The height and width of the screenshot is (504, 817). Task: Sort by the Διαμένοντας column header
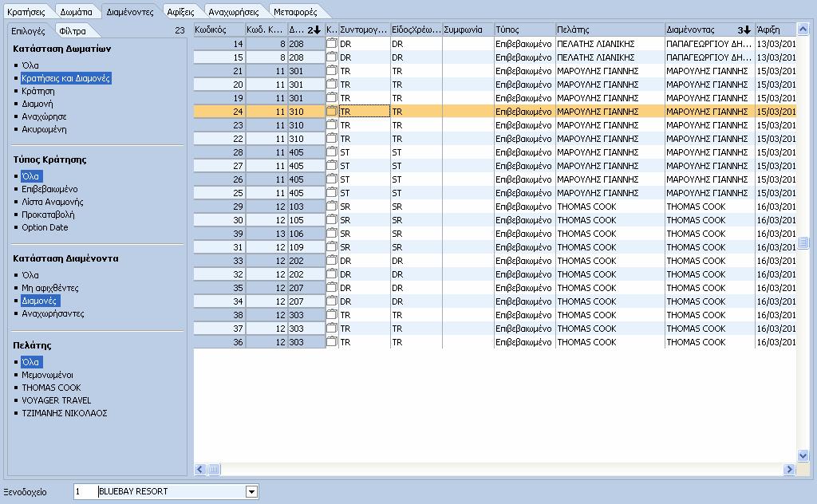pos(709,30)
